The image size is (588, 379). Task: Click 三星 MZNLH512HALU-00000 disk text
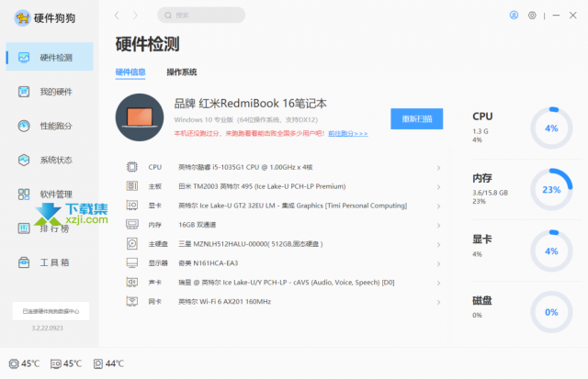coord(250,244)
